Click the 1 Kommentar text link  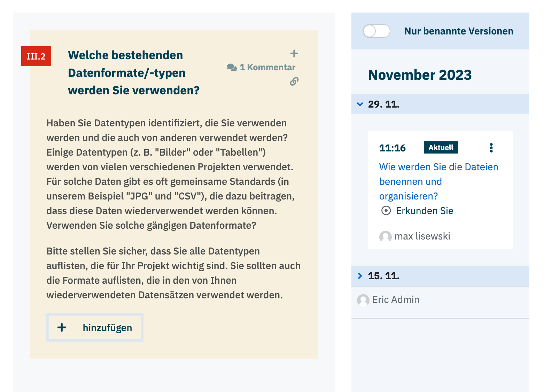click(x=267, y=68)
